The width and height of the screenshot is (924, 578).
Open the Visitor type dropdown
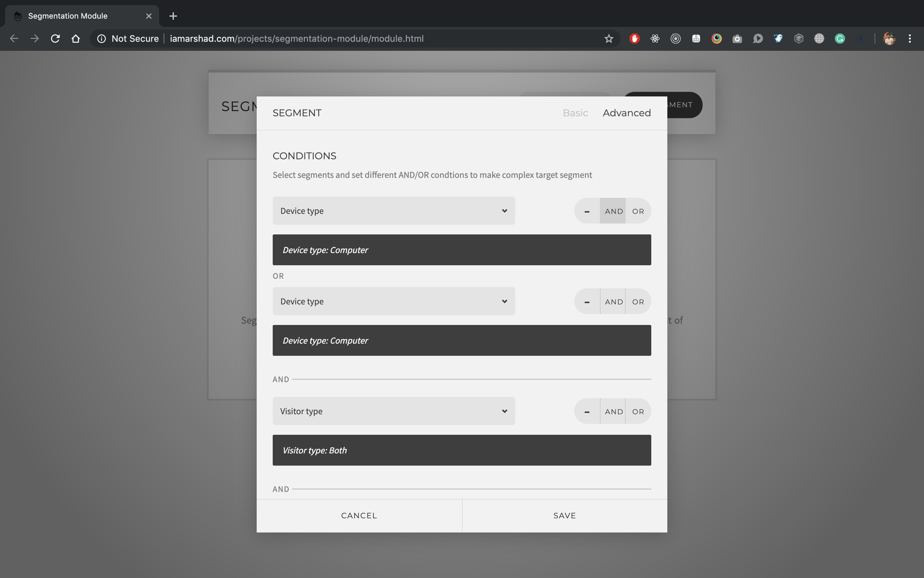click(394, 411)
